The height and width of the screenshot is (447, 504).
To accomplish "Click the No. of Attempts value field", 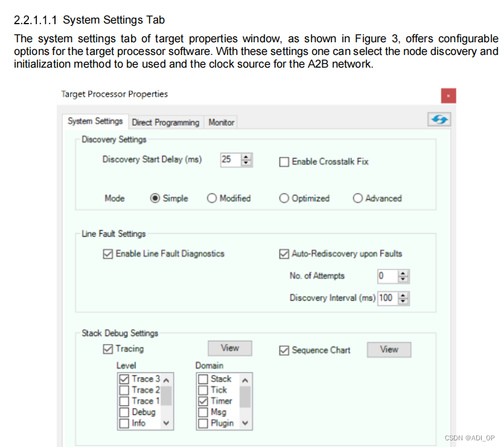I will [x=388, y=276].
